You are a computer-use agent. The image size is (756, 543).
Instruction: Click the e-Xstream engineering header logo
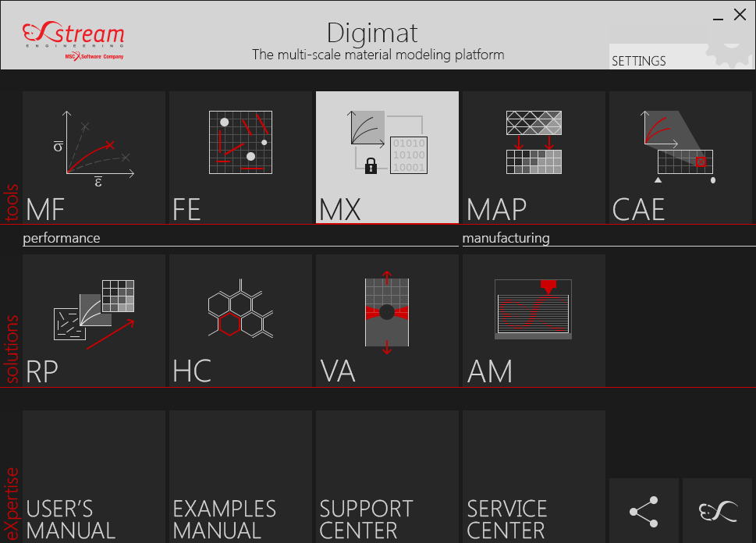(x=73, y=37)
